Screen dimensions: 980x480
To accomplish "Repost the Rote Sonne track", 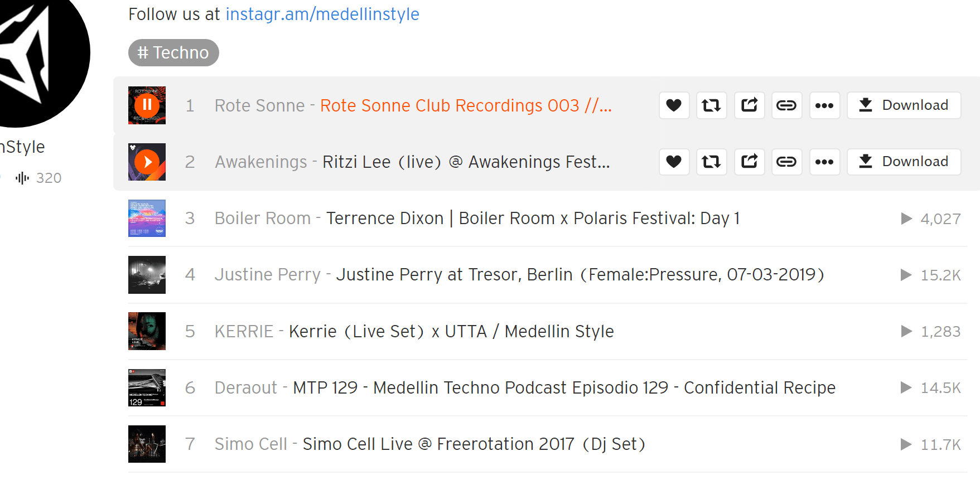I will [711, 105].
